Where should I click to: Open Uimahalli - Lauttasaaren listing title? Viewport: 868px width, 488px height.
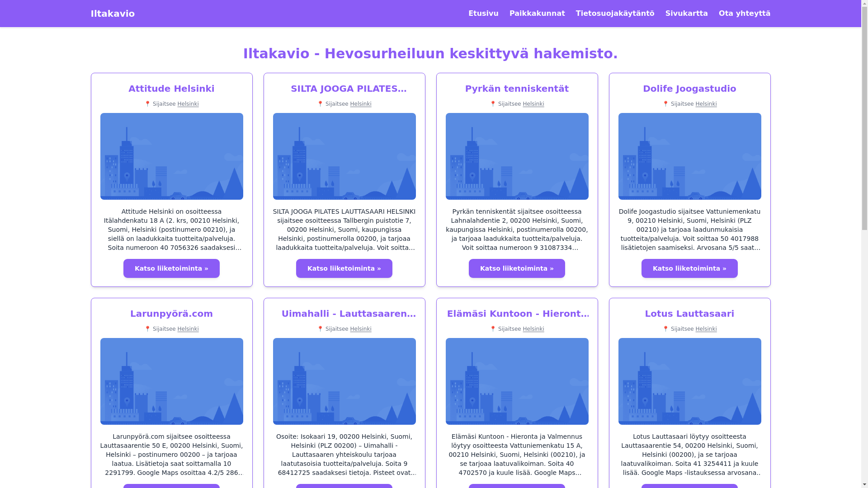pos(349,314)
